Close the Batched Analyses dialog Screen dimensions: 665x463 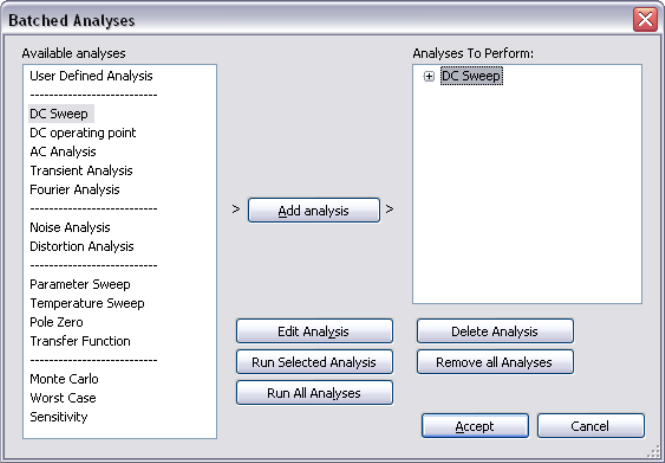[x=644, y=20]
